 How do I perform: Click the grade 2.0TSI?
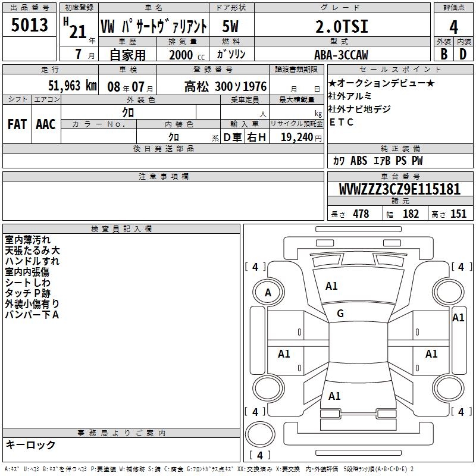pyautogui.click(x=342, y=26)
